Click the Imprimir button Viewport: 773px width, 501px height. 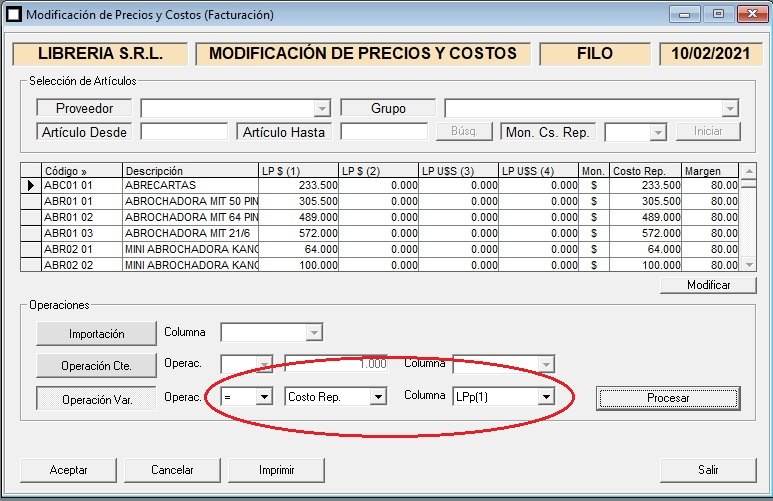[x=276, y=469]
